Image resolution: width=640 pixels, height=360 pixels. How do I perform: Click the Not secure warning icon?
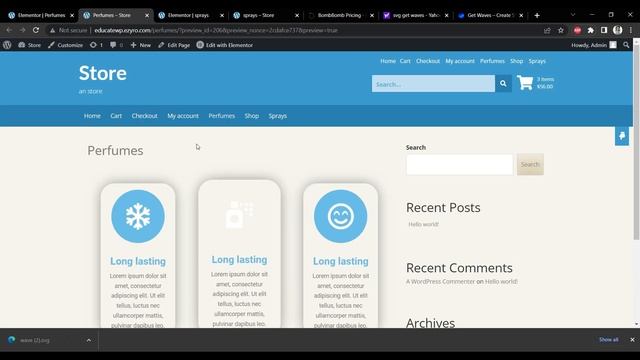(52, 30)
